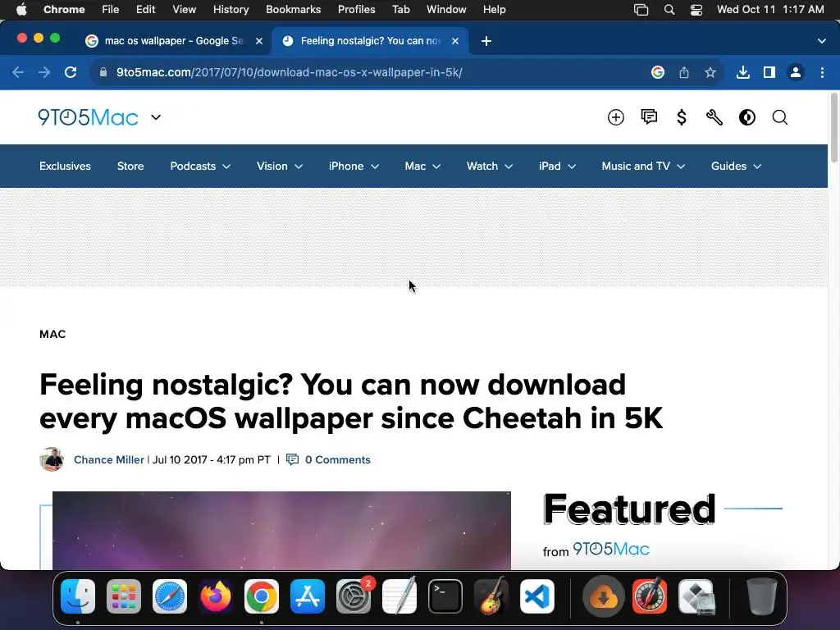Open Chrome downloads icon
840x630 pixels.
pos(743,72)
